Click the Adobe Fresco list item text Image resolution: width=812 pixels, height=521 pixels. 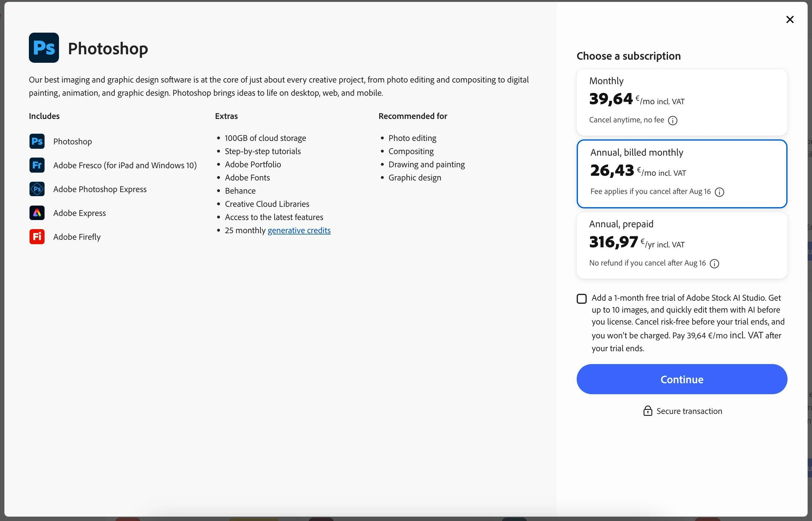pyautogui.click(x=125, y=165)
